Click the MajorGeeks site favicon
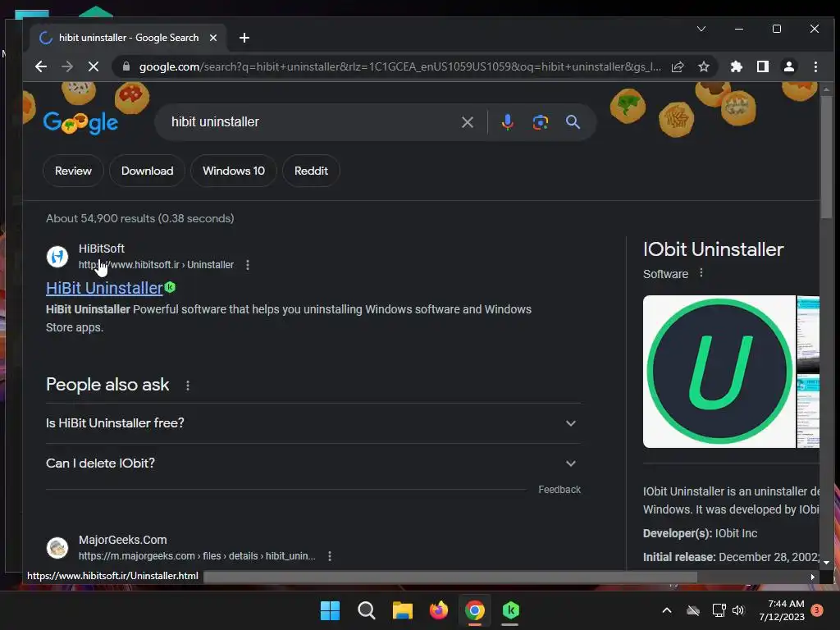Viewport: 840px width, 630px height. click(57, 548)
